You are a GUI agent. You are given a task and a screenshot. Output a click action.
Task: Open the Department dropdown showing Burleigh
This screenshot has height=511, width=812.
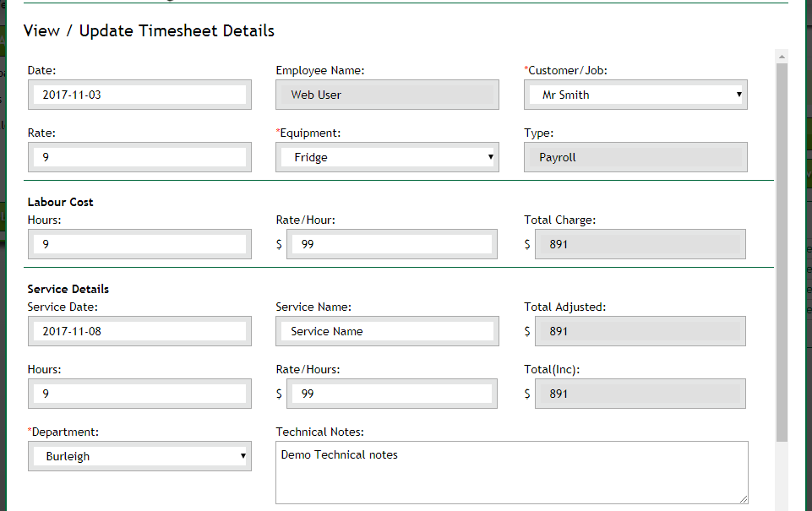click(139, 456)
